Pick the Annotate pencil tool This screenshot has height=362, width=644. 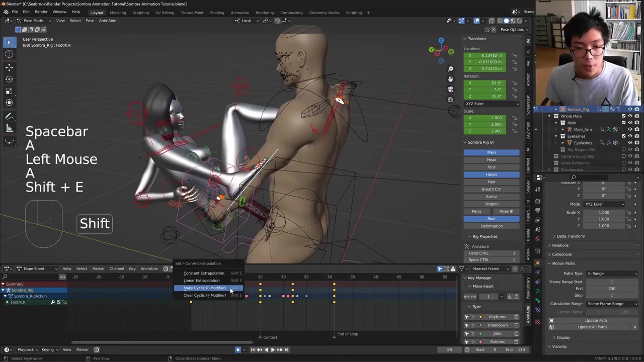pos(9,116)
